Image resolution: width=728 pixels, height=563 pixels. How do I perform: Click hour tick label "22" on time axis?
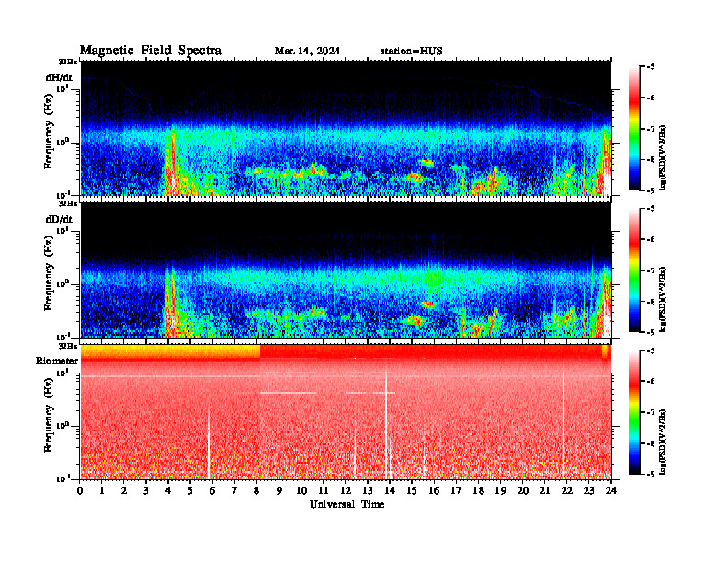(567, 490)
